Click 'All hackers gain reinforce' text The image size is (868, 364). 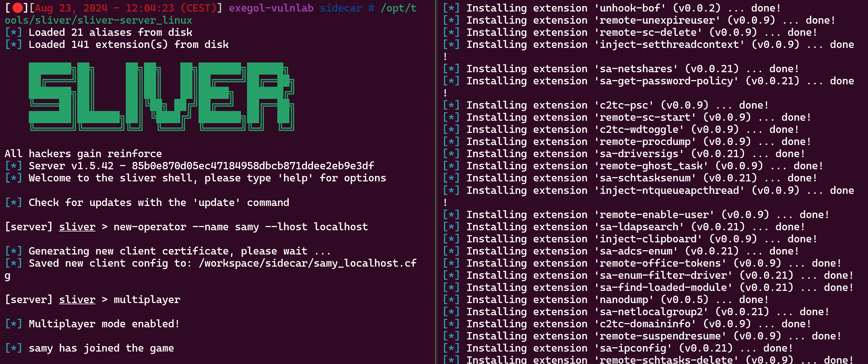[83, 154]
